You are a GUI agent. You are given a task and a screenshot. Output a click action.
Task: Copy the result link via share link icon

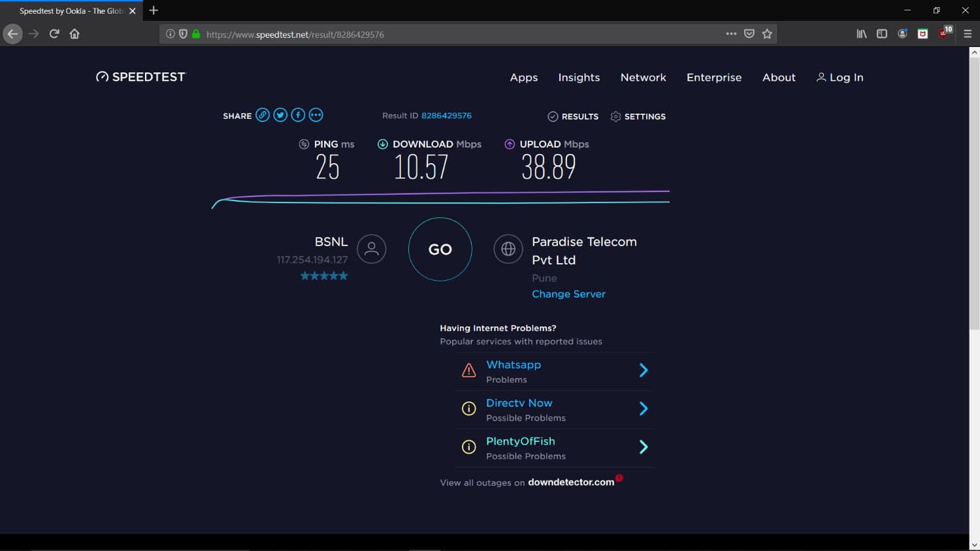coord(263,115)
